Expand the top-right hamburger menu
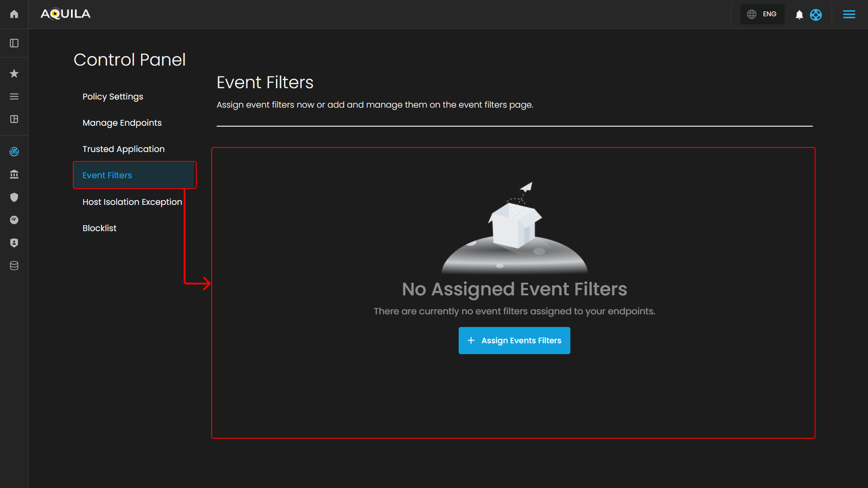 click(849, 14)
